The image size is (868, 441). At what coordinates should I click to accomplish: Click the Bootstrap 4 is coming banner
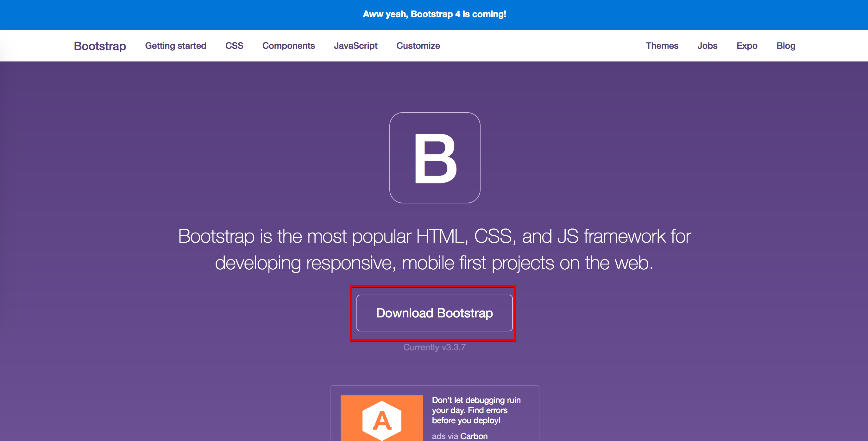434,14
